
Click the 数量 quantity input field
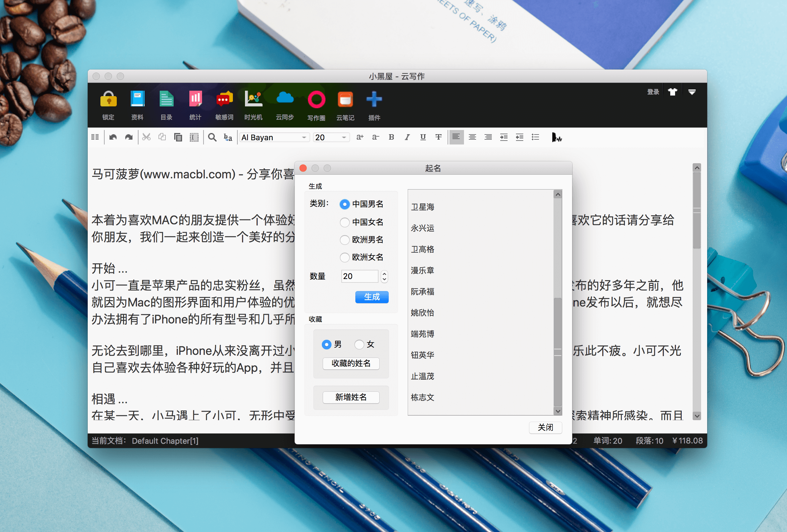click(360, 276)
